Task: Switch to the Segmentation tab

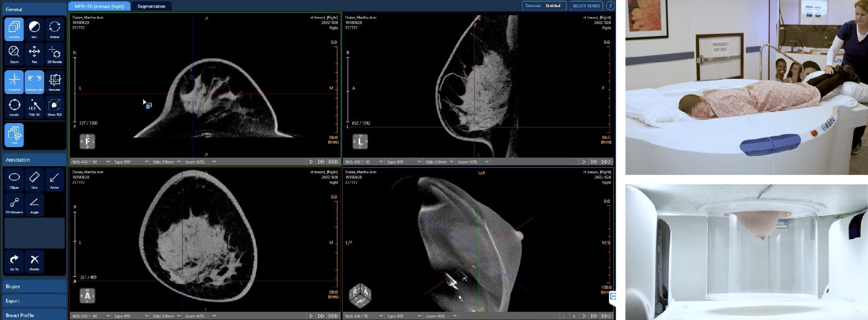Action: [x=151, y=6]
